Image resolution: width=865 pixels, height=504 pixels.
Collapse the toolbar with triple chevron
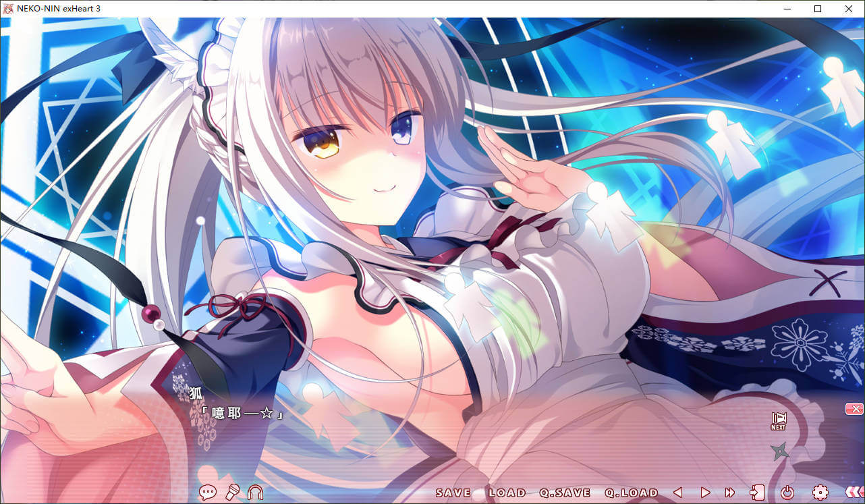[x=853, y=493]
